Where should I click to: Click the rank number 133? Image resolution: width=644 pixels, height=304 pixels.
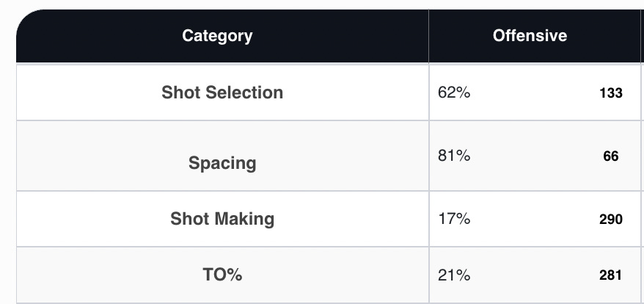(611, 93)
